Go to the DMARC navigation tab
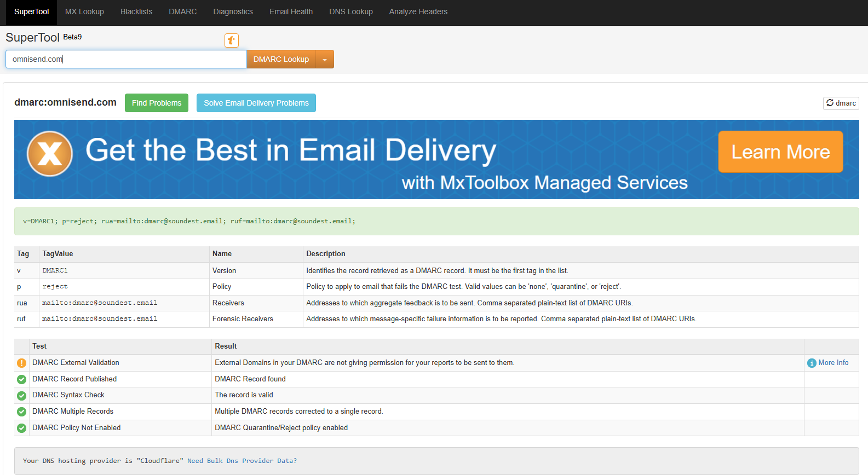Screen dimensions: 868x475 pos(183,11)
